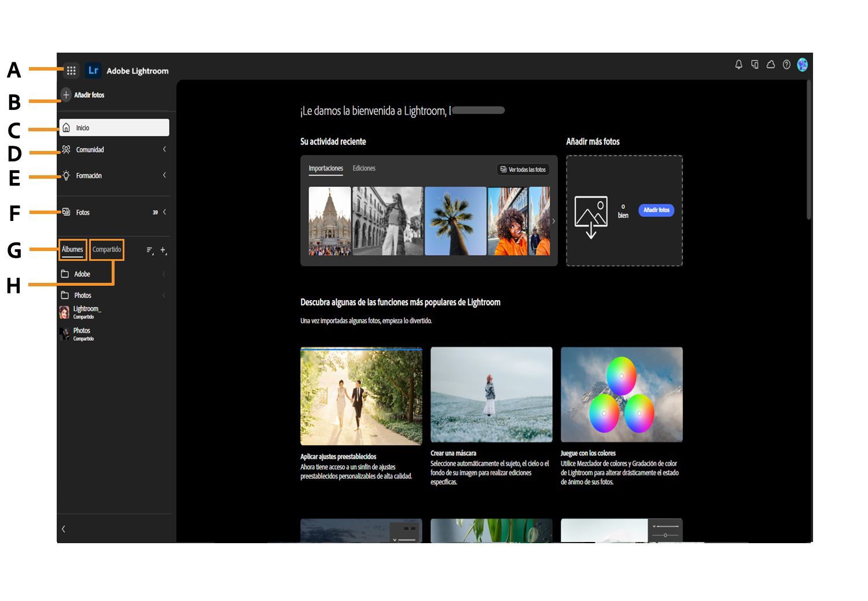868x601 pixels.
Task: Click the Adobe Lightroom logo icon
Action: click(x=93, y=70)
